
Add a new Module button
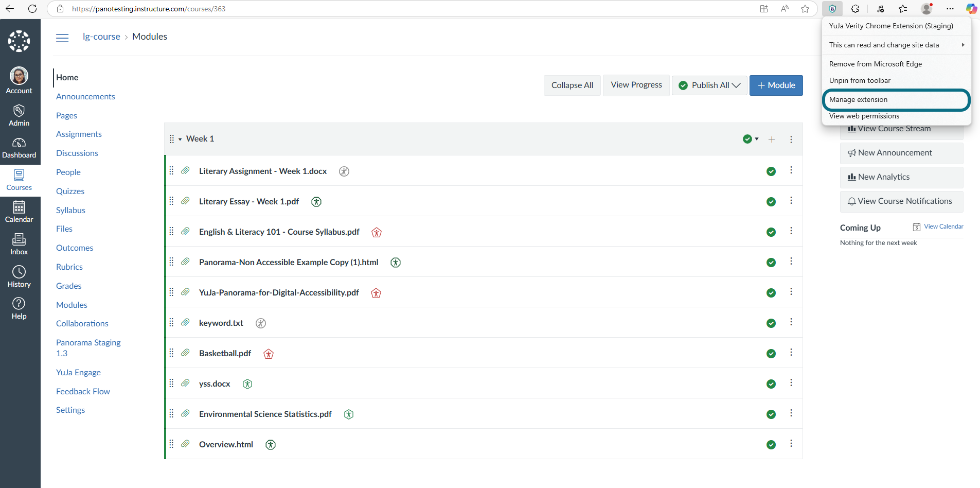[776, 85]
